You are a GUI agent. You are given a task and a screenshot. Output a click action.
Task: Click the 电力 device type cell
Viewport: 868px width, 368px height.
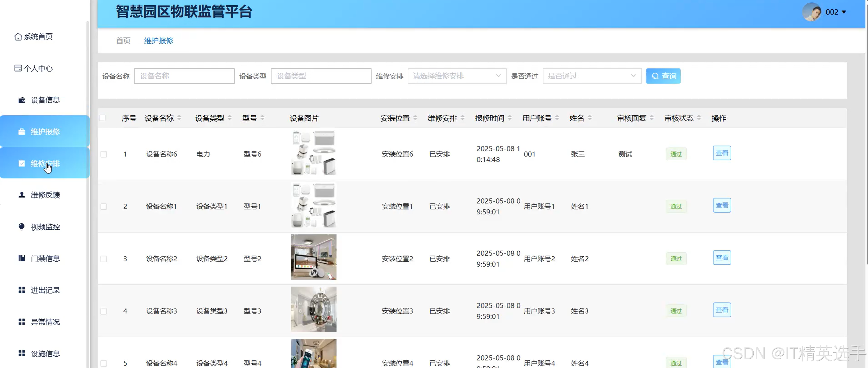click(x=203, y=154)
